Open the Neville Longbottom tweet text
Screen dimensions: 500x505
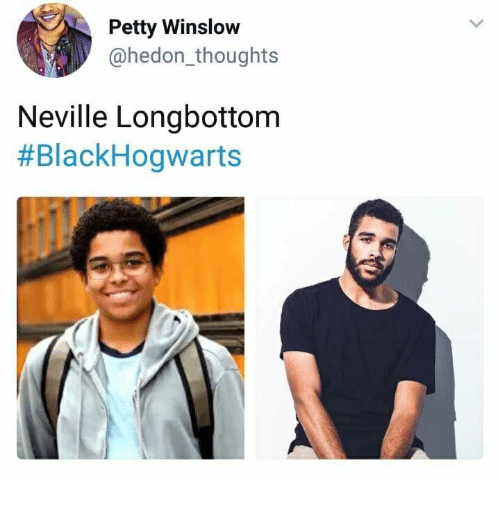149,117
